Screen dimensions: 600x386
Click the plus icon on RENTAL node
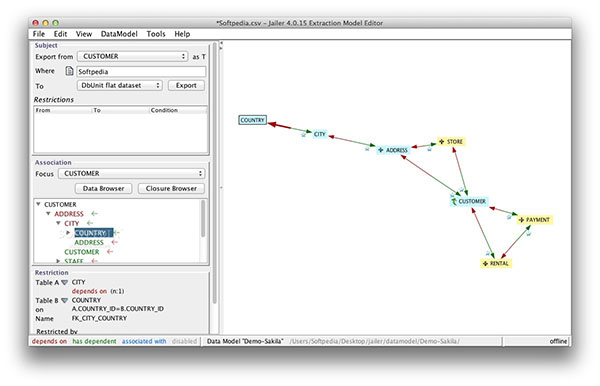tap(485, 264)
